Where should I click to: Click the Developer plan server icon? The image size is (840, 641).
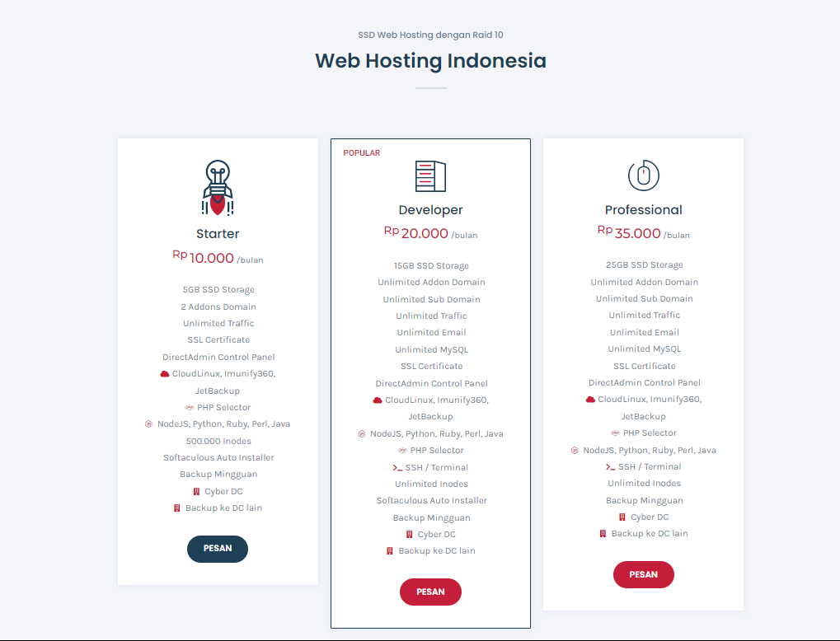430,176
